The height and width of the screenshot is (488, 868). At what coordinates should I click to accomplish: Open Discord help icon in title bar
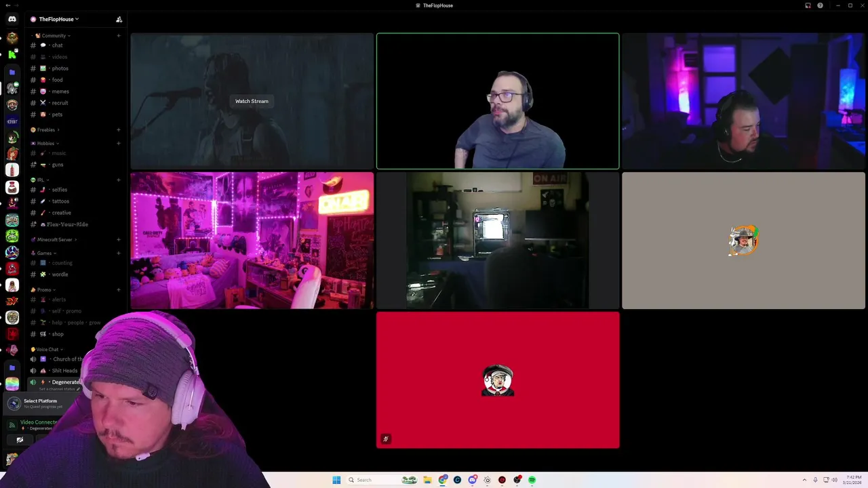pyautogui.click(x=820, y=5)
